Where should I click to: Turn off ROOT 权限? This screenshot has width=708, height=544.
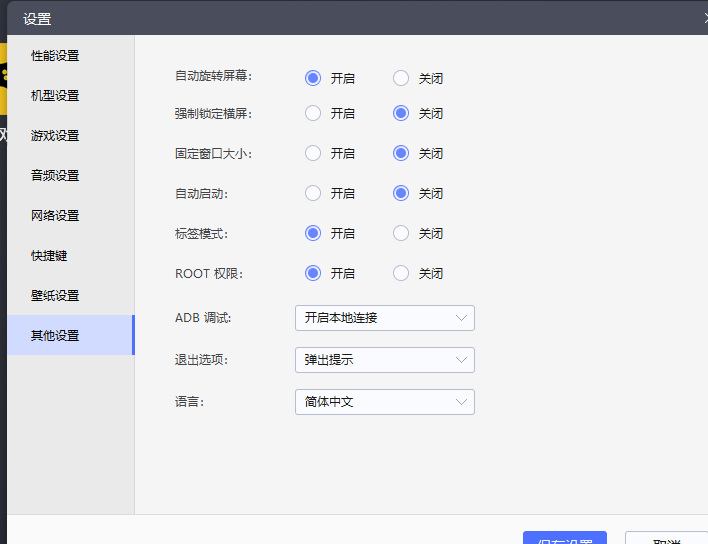click(401, 273)
